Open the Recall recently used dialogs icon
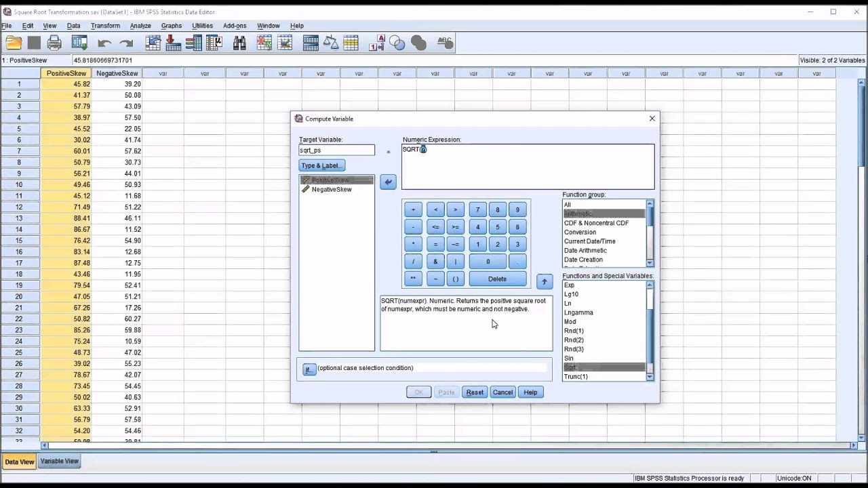Screen dimensions: 868x488 coord(79,43)
